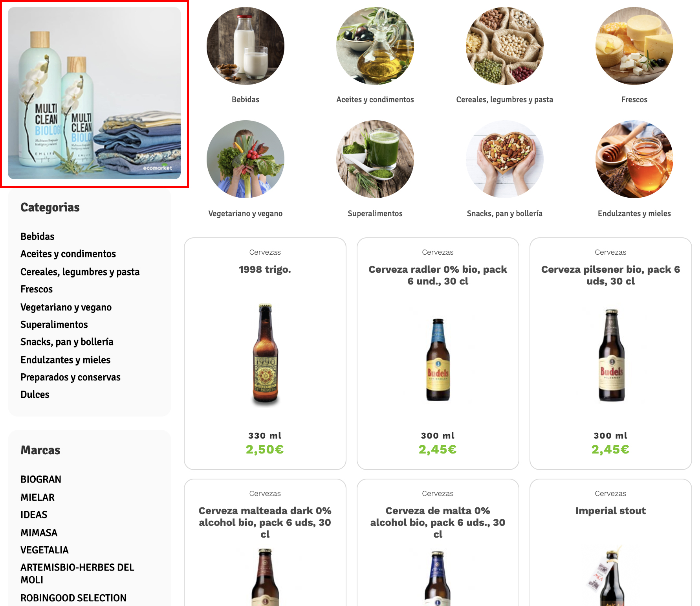Click Superalimentos in the sidebar categories

(54, 325)
